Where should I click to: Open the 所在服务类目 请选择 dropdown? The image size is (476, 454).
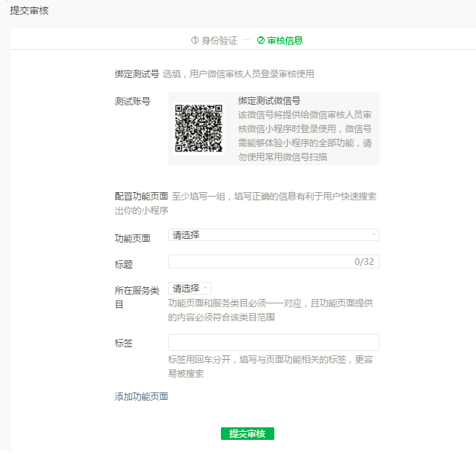189,288
